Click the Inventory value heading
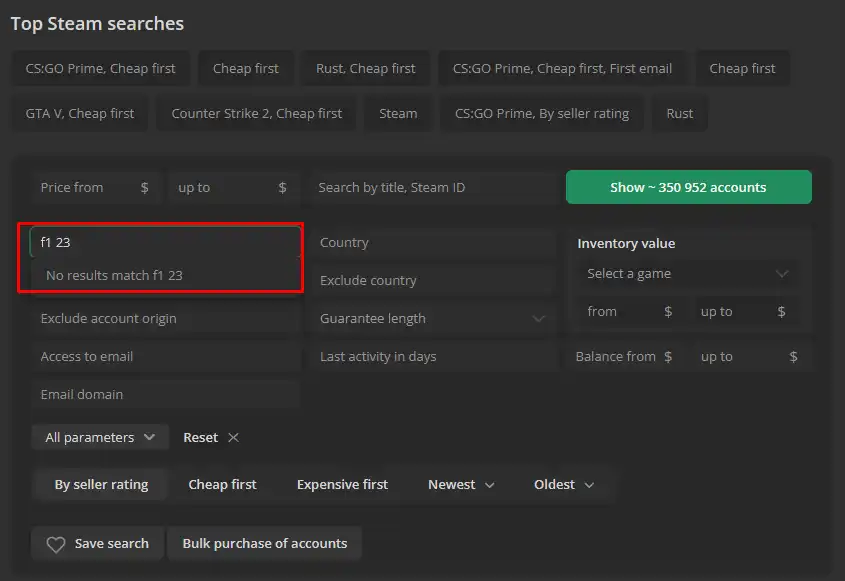 (626, 244)
